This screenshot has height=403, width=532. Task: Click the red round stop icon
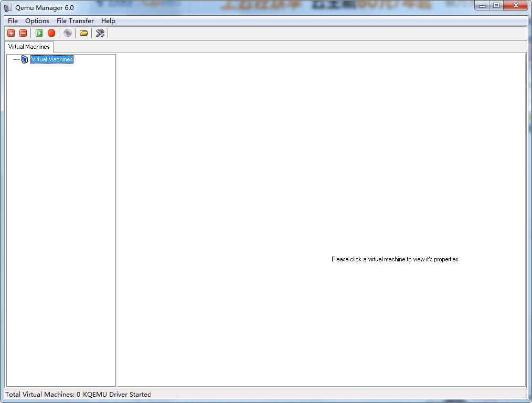click(51, 33)
